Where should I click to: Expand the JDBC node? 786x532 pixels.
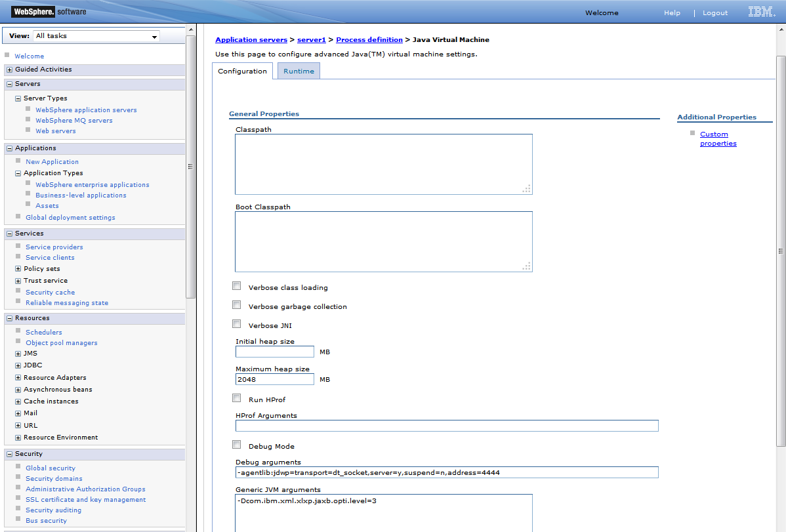pos(18,365)
